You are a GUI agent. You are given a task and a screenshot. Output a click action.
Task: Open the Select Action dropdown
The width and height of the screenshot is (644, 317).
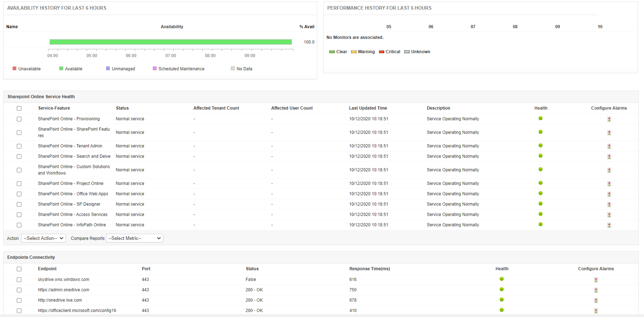click(44, 238)
